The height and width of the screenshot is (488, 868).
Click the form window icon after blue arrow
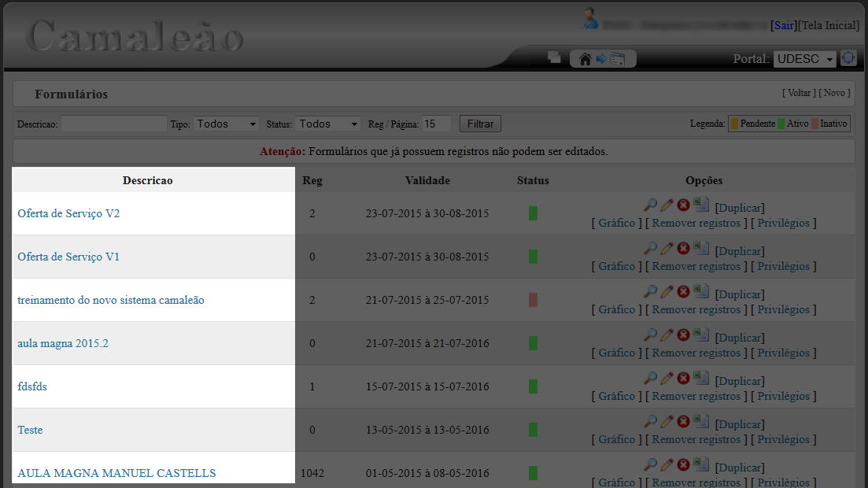coord(618,59)
